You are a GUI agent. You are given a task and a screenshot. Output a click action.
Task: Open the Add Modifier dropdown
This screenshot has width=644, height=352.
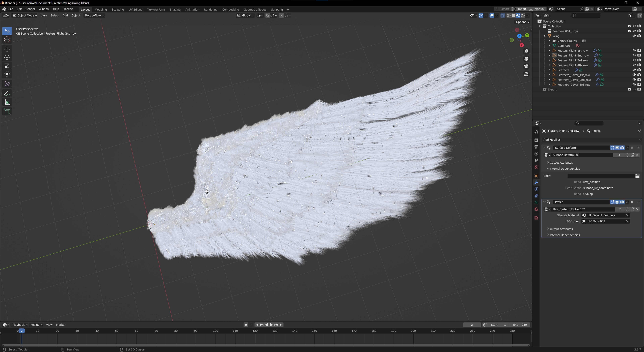[592, 140]
